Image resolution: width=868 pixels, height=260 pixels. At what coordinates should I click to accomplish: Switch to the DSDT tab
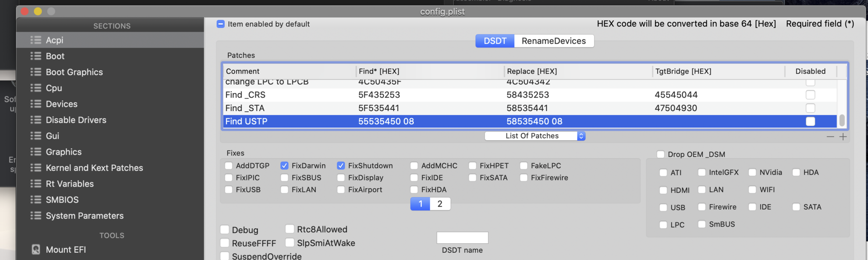point(495,41)
